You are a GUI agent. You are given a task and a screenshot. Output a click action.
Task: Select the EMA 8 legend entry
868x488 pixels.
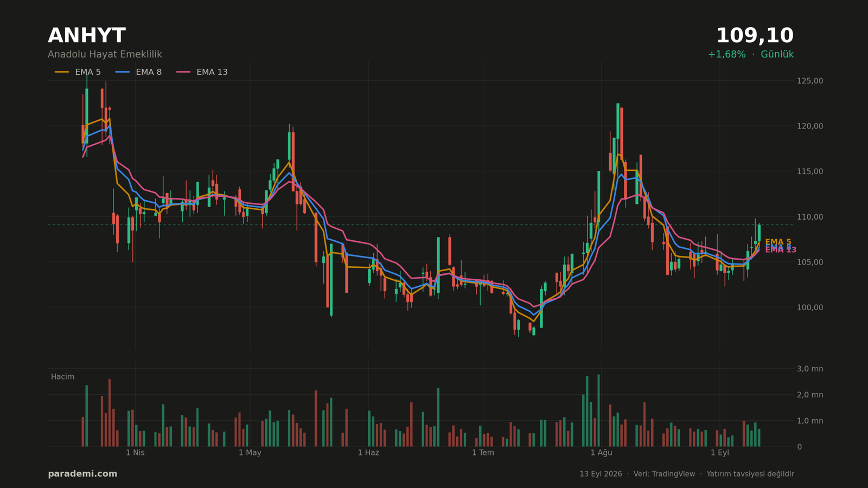(x=138, y=72)
